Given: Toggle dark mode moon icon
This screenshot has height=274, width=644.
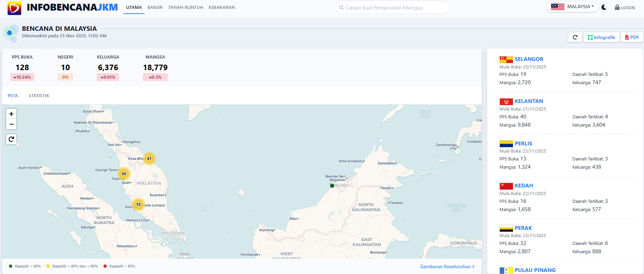Looking at the screenshot, I should point(604,7).
